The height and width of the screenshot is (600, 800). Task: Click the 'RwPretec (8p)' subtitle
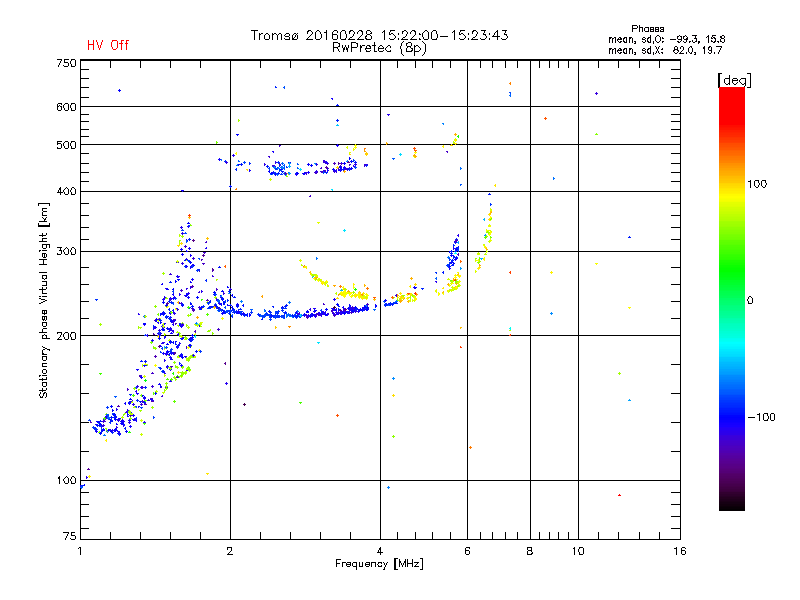(x=379, y=48)
